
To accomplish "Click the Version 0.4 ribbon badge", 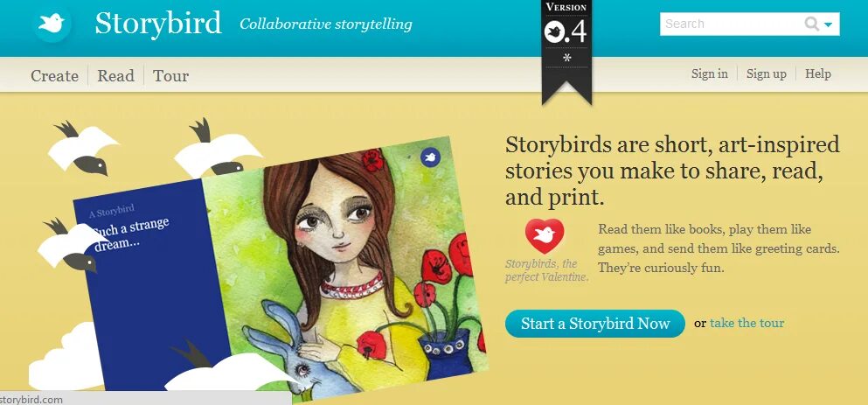I will pos(566,52).
